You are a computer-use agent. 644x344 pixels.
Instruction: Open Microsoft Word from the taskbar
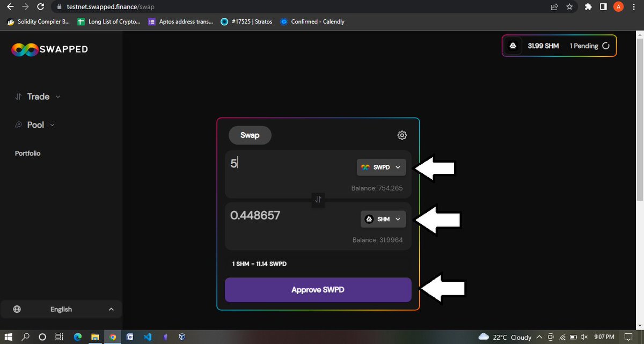click(x=130, y=337)
